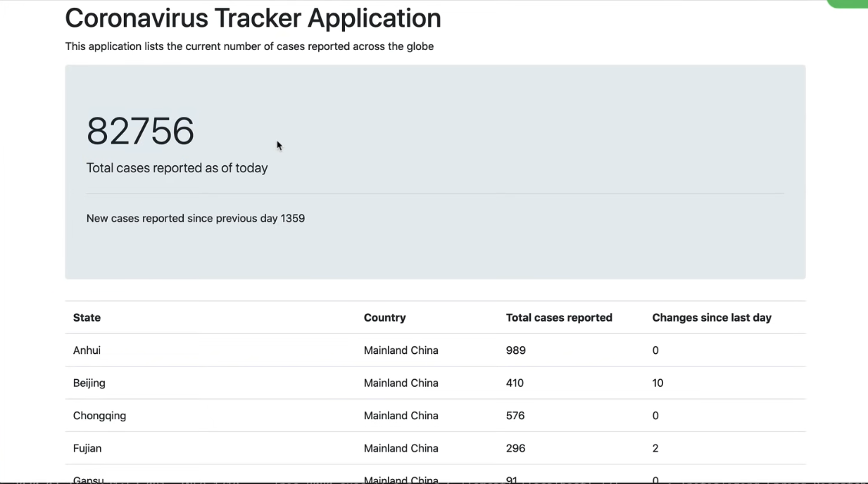This screenshot has width=868, height=484.
Task: Click the Country column header
Action: [x=384, y=318]
